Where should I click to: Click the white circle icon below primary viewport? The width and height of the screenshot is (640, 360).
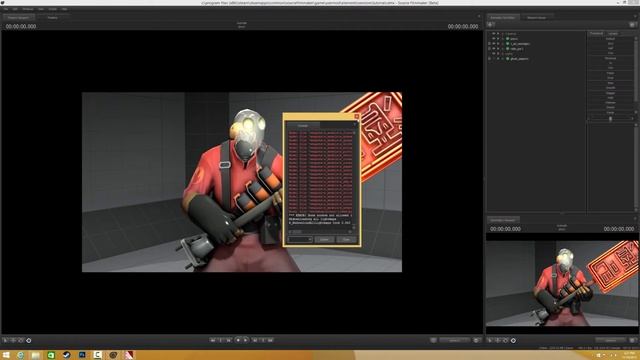click(x=29, y=340)
